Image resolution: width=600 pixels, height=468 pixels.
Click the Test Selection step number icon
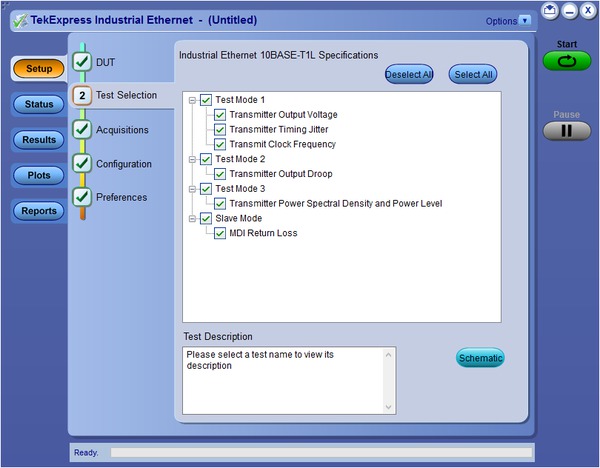[x=82, y=96]
